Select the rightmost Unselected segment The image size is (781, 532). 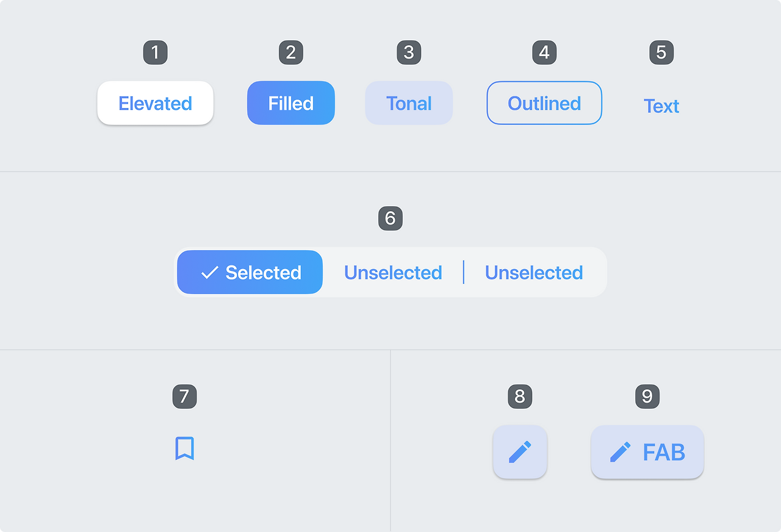(534, 272)
